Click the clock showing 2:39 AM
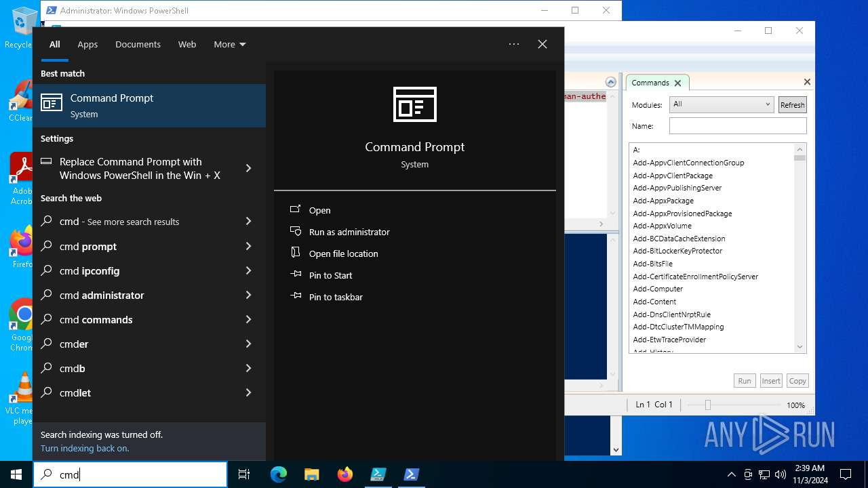868x488 pixels. (809, 474)
